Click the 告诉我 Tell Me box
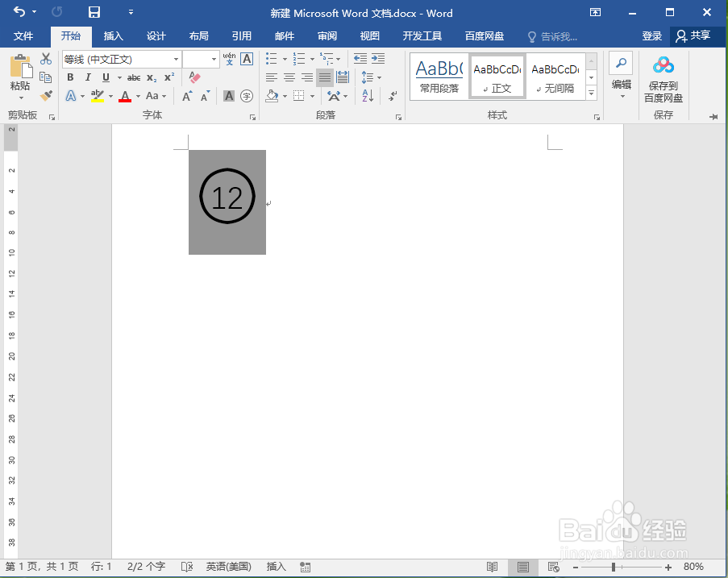This screenshot has width=728, height=578. coord(552,36)
